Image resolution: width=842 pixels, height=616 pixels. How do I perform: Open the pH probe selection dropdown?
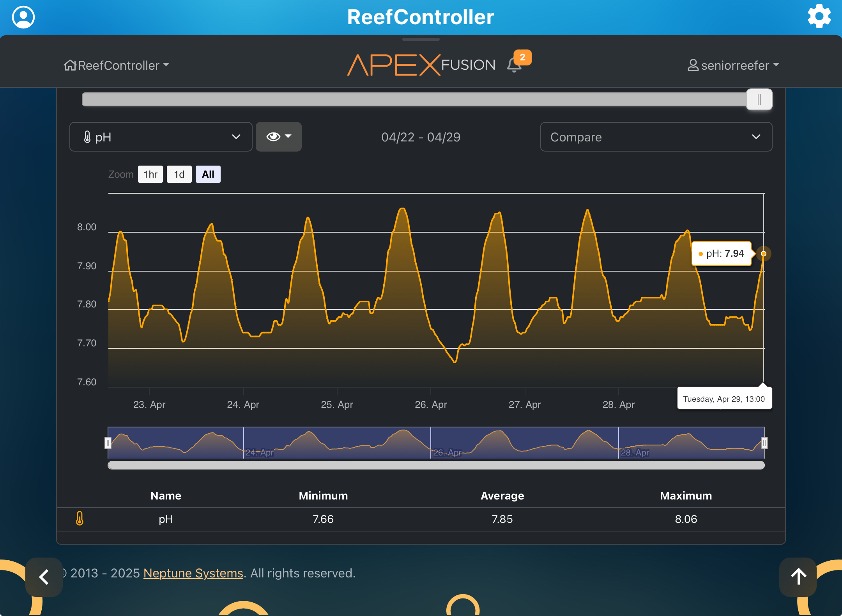[x=161, y=137]
